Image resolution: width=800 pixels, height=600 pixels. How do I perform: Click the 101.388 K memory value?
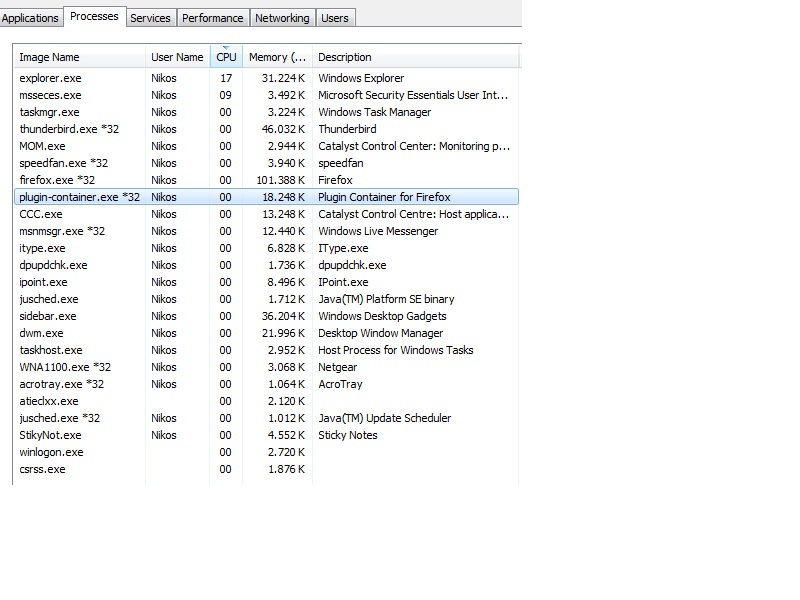[281, 180]
